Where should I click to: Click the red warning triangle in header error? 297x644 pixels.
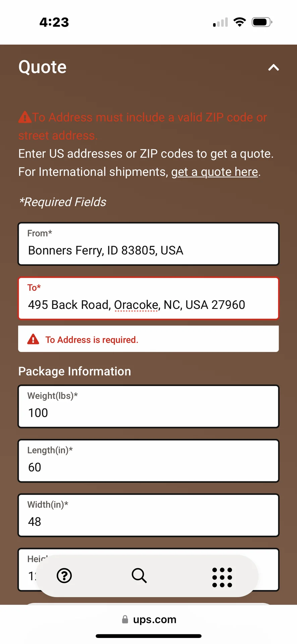[25, 117]
